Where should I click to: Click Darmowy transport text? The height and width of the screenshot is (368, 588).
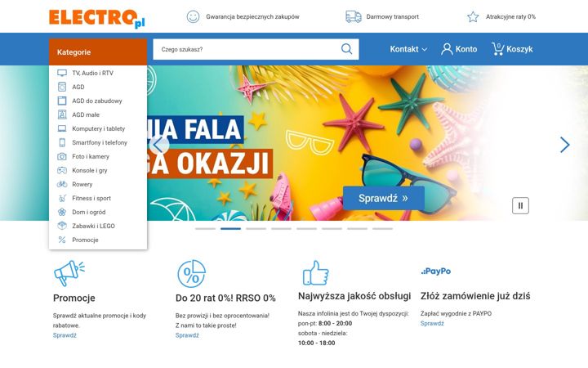click(x=393, y=17)
